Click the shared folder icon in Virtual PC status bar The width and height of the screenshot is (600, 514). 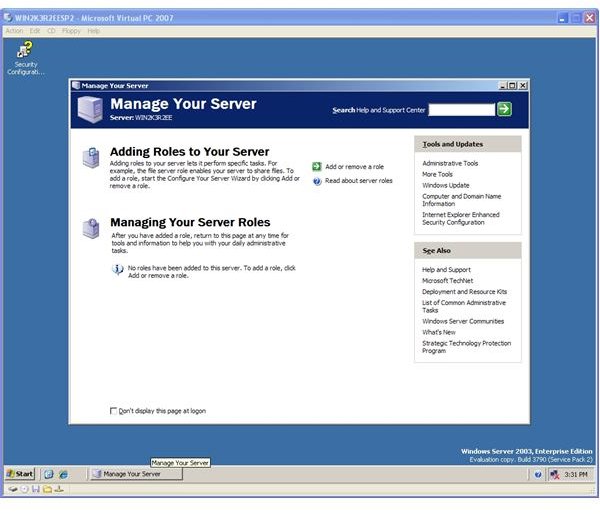(x=47, y=489)
